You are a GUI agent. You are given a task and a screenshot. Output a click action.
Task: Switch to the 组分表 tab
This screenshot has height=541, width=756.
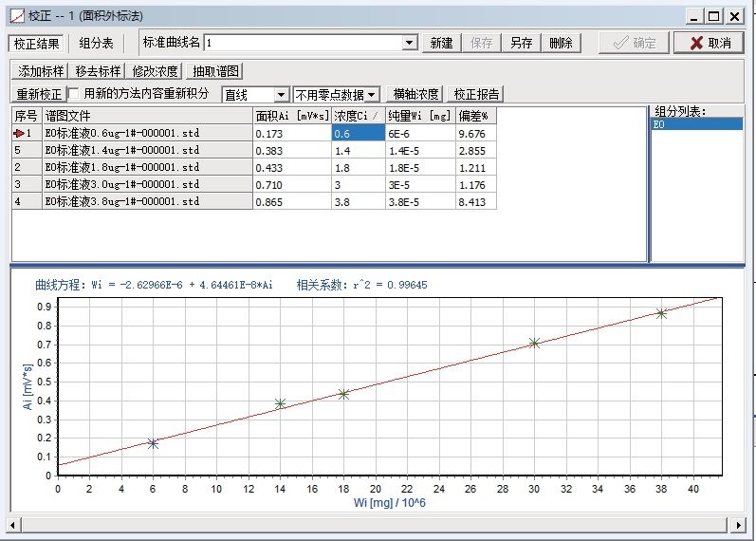click(x=96, y=44)
